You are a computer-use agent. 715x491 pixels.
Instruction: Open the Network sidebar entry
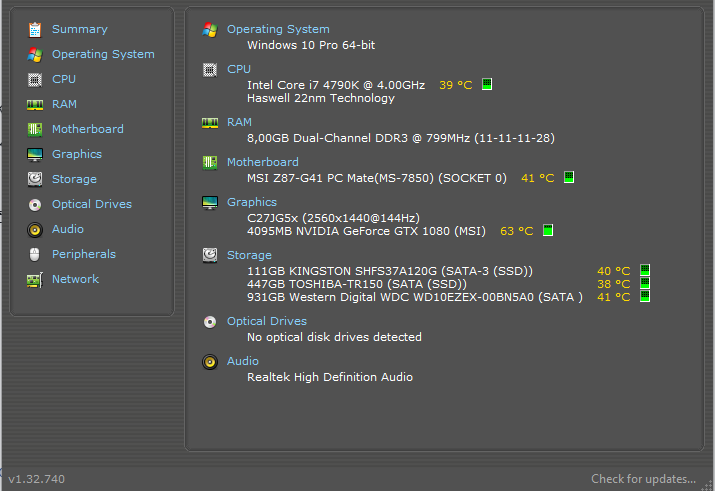(75, 279)
